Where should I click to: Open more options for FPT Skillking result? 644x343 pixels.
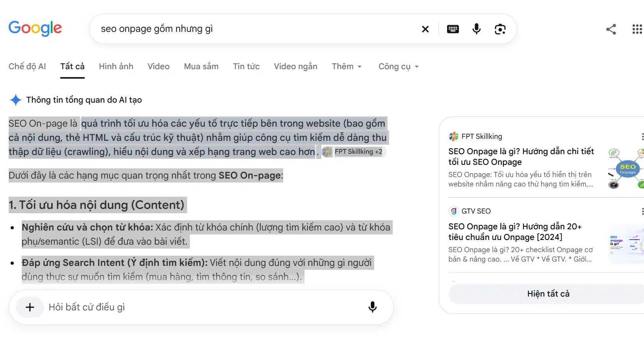642,136
